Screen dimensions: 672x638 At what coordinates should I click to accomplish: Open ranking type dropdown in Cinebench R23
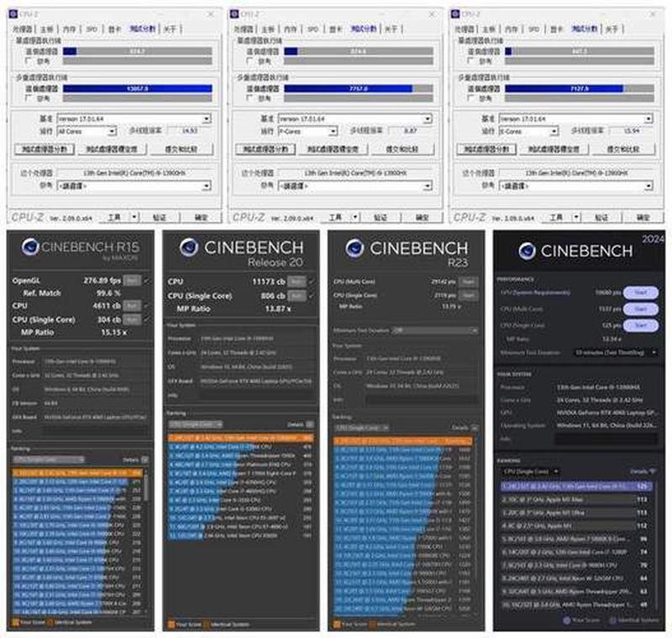361,428
